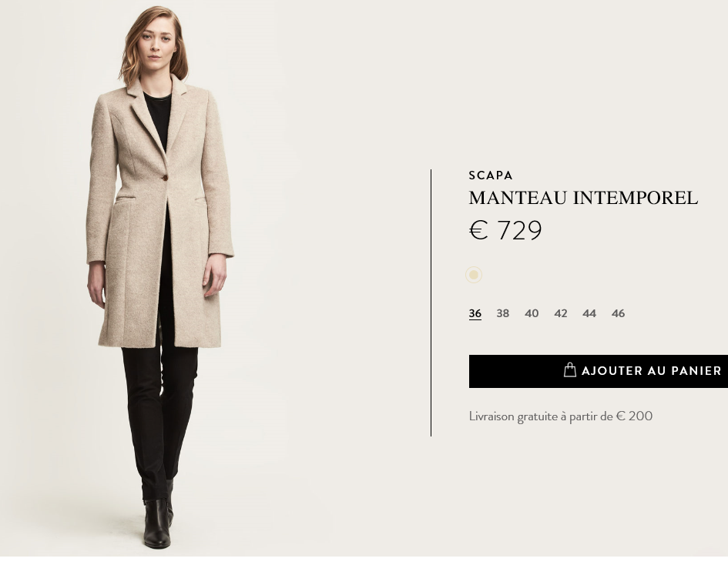Click the brown button on the coat photo
The width and height of the screenshot is (728, 565).
pyautogui.click(x=165, y=177)
